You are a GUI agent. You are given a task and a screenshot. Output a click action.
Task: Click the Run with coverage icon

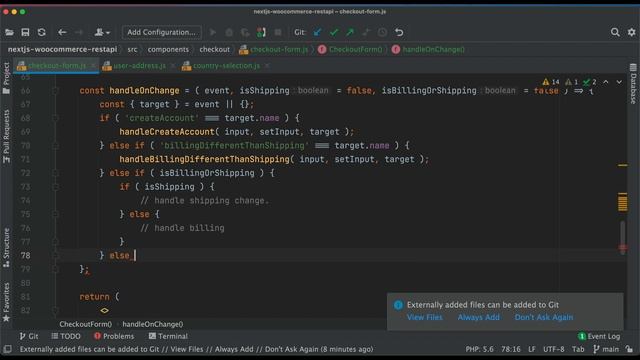coord(245,32)
